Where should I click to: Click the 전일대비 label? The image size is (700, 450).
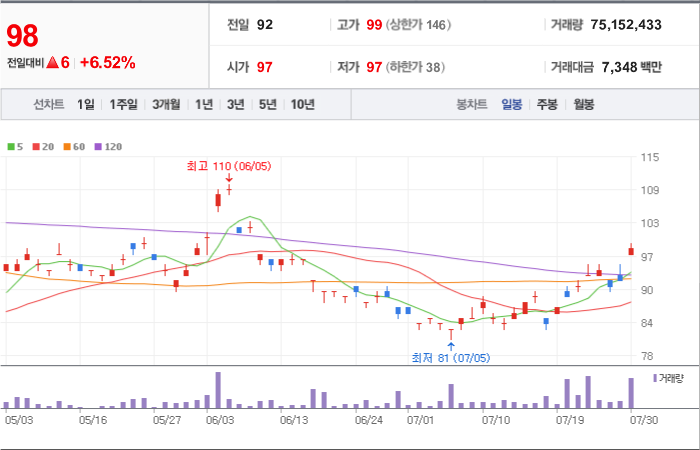coord(25,63)
